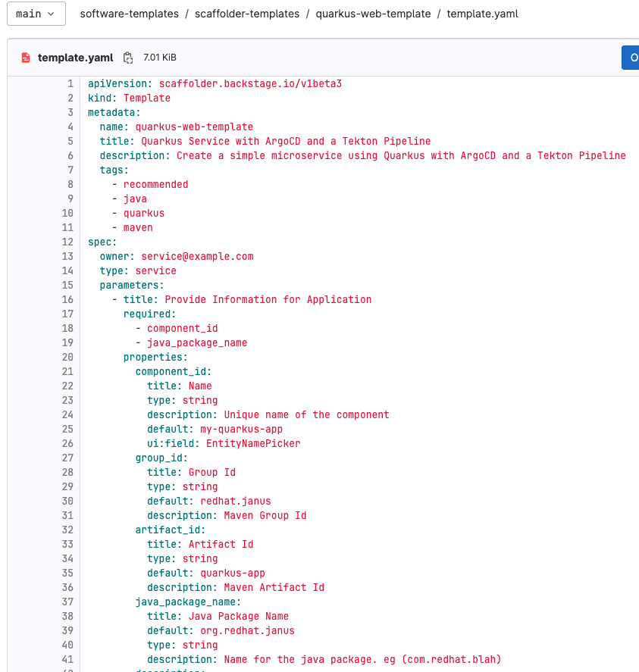Click the service@example.com owner value
The image size is (639, 672).
(197, 256)
